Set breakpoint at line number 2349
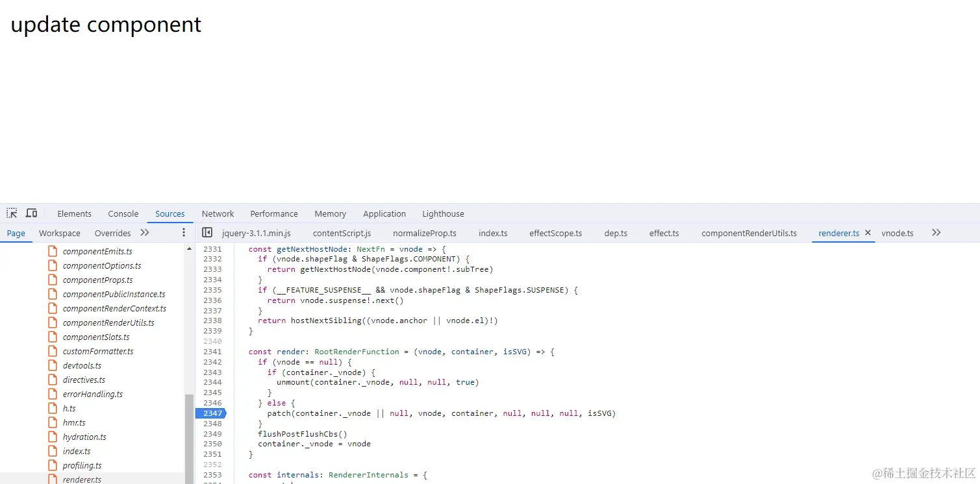The width and height of the screenshot is (980, 484). coord(212,434)
